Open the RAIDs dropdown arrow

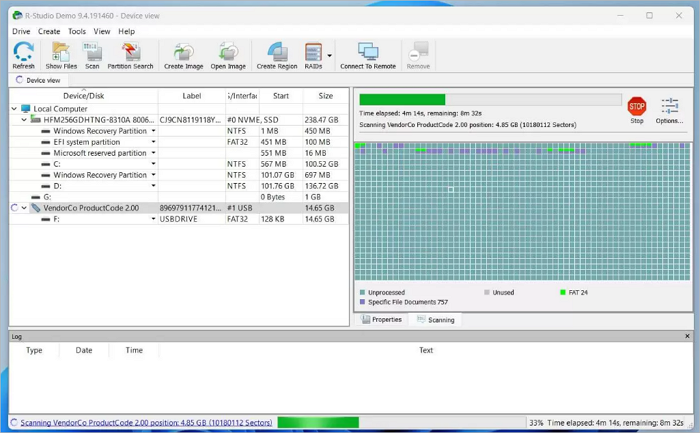click(x=330, y=55)
